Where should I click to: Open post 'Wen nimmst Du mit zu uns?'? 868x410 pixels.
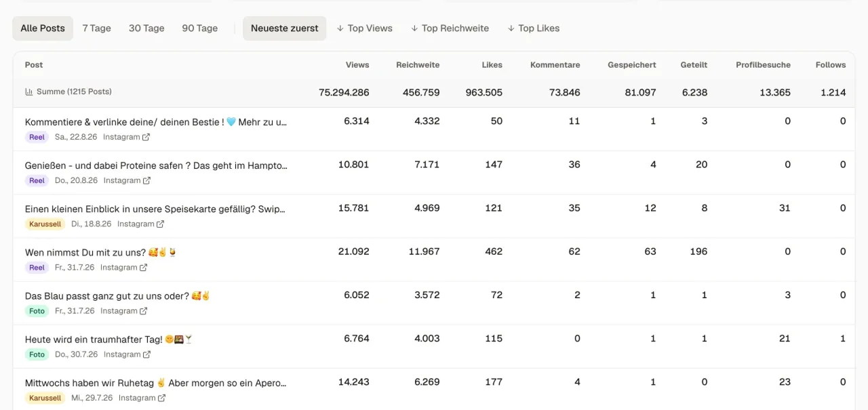click(x=101, y=252)
